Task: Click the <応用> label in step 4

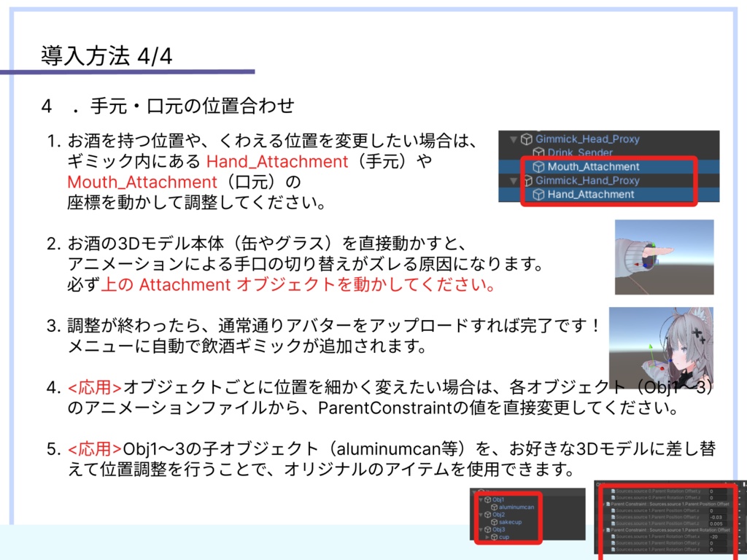Action: (x=95, y=387)
